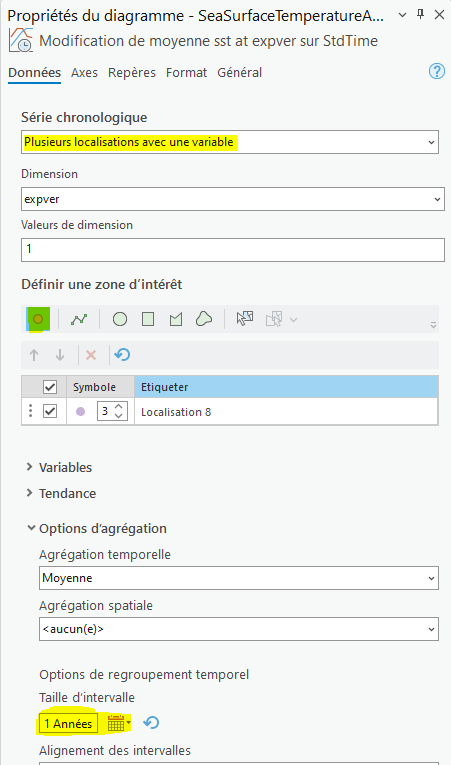Decrease the symbol size stepper
This screenshot has width=451, height=765.
(x=119, y=416)
